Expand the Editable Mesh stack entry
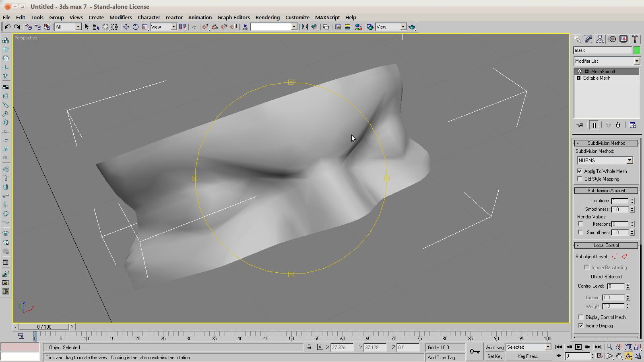The image size is (644, 362). coord(579,78)
